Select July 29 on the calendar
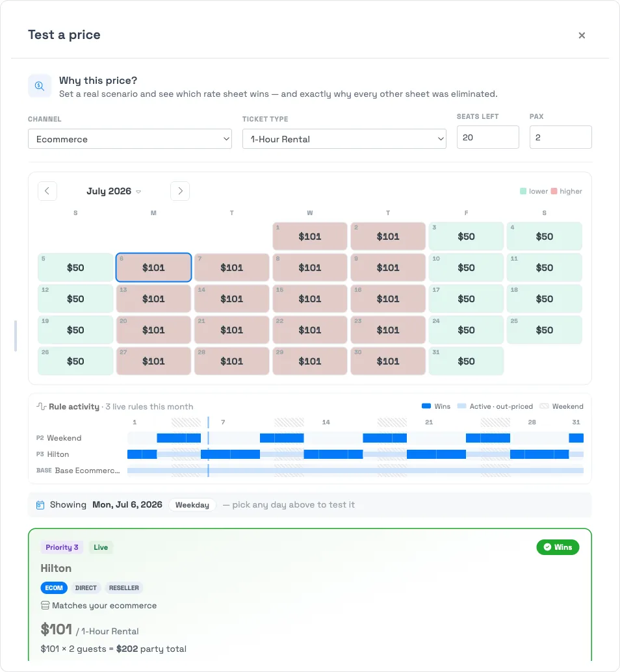The height and width of the screenshot is (672, 620). 310,361
